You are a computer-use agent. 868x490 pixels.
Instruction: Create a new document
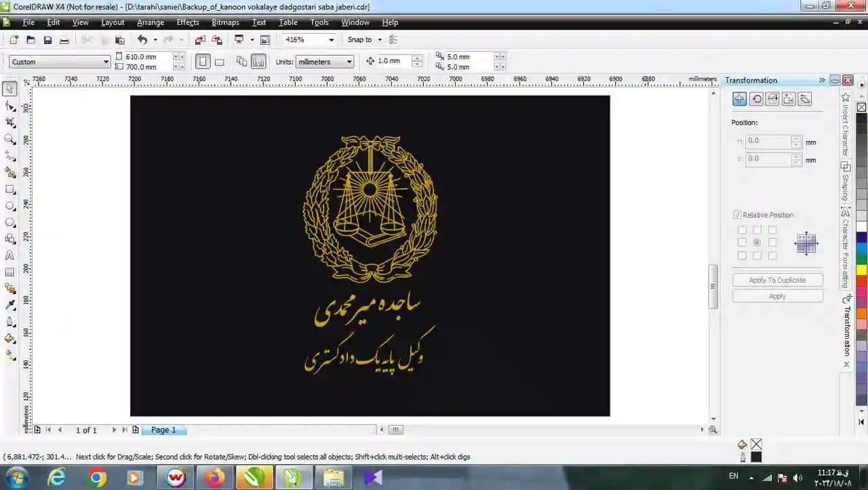pyautogui.click(x=14, y=40)
